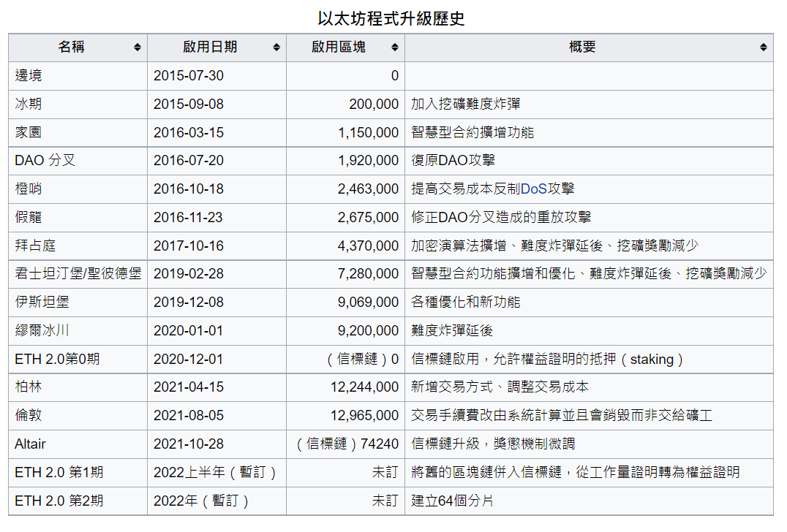787x532 pixels.
Task: Sort table by 名稱 column arrows
Action: pos(137,47)
